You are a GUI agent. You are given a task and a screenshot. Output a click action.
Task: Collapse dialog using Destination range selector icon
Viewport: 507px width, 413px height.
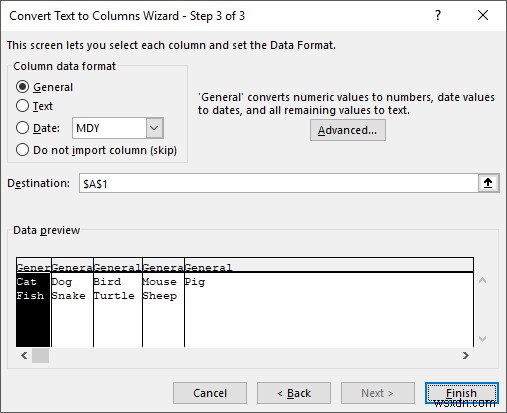(488, 183)
